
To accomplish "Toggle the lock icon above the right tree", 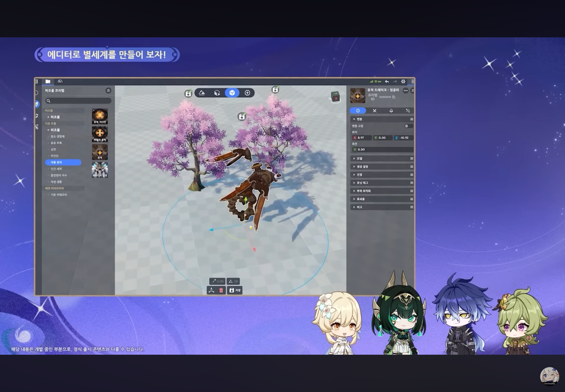I will (x=275, y=89).
